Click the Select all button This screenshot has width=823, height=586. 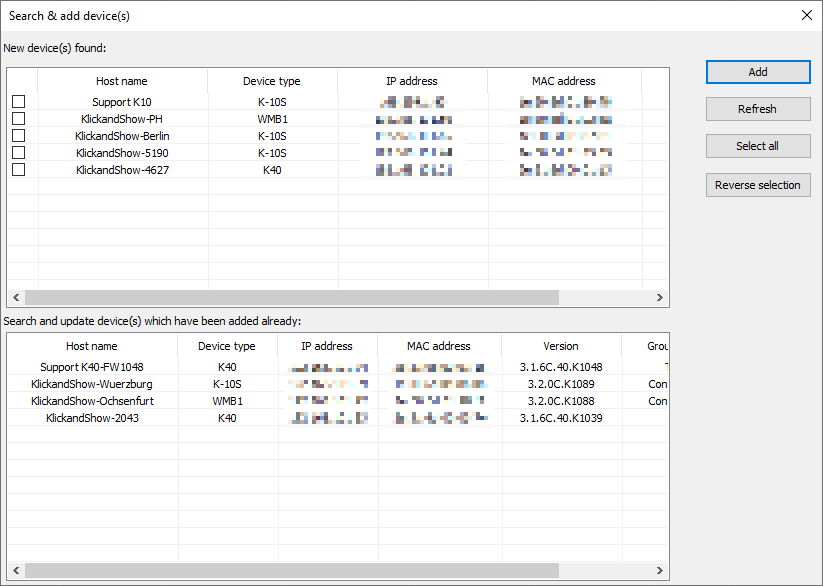(x=757, y=146)
